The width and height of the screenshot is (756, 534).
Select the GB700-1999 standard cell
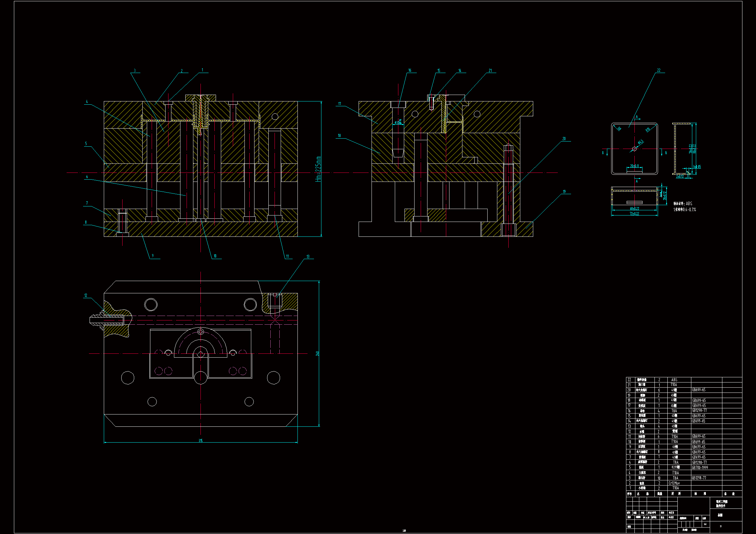coord(700,467)
